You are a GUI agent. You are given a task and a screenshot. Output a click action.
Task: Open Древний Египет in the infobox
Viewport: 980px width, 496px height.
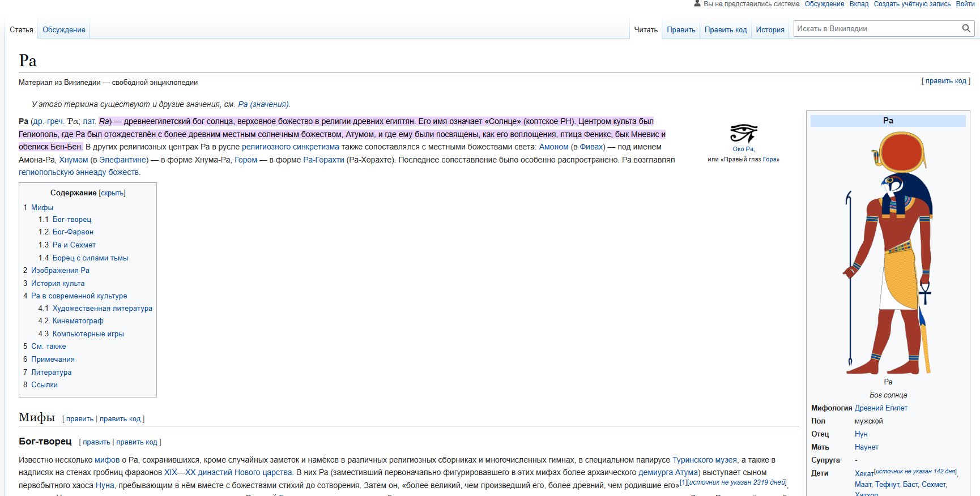[x=881, y=408]
